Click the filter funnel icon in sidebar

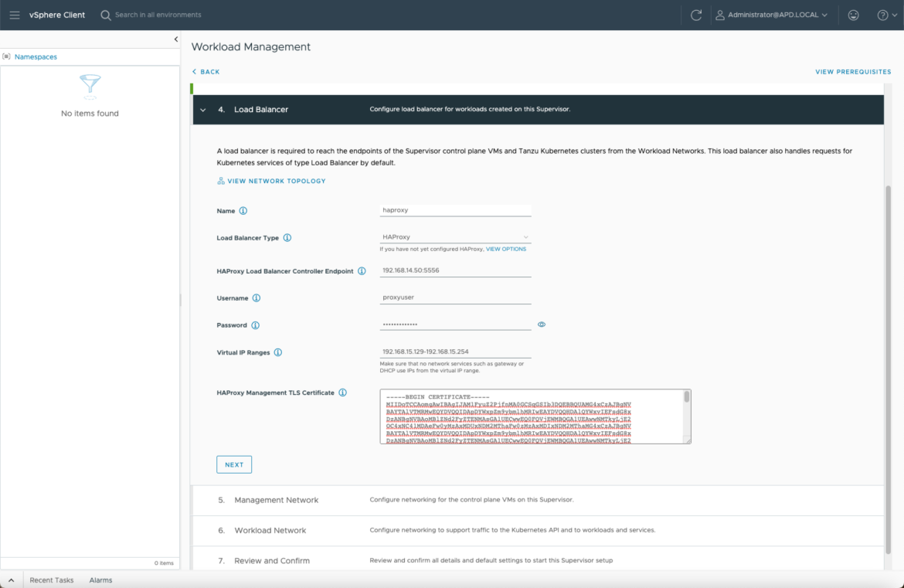(90, 83)
